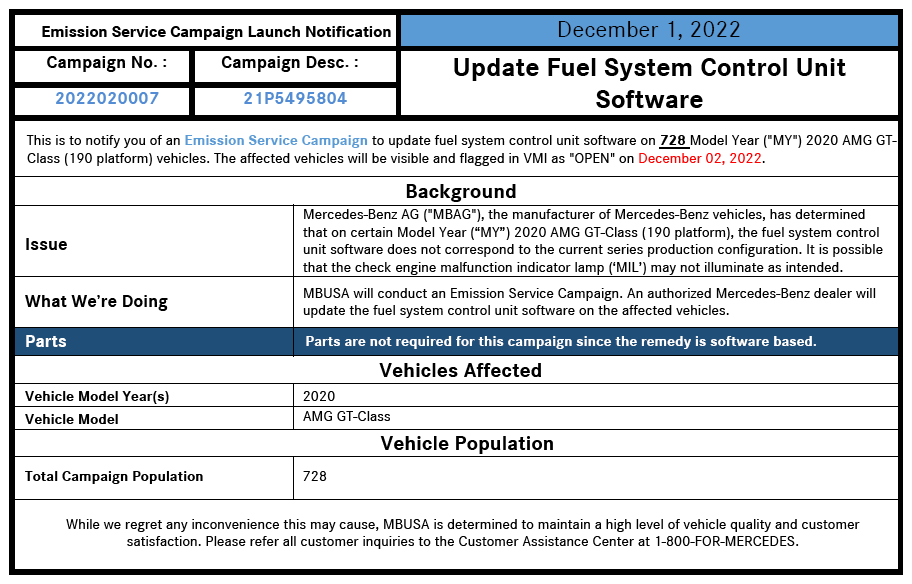Click the 'Vehicles Affected' section heading
The image size is (912, 584).
460,371
